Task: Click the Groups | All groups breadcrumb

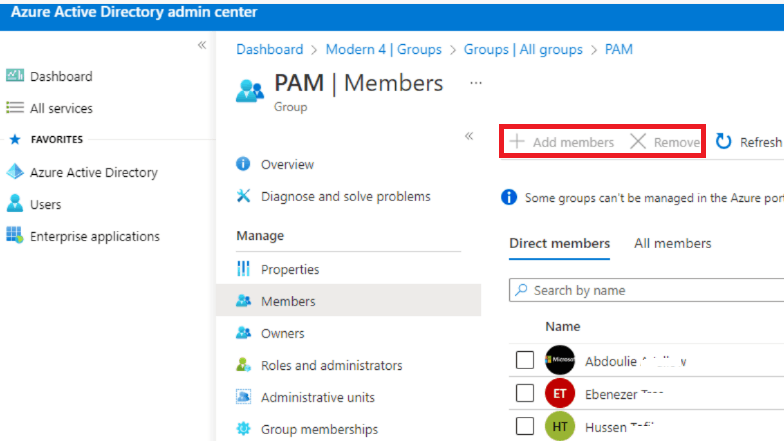Action: click(x=523, y=50)
